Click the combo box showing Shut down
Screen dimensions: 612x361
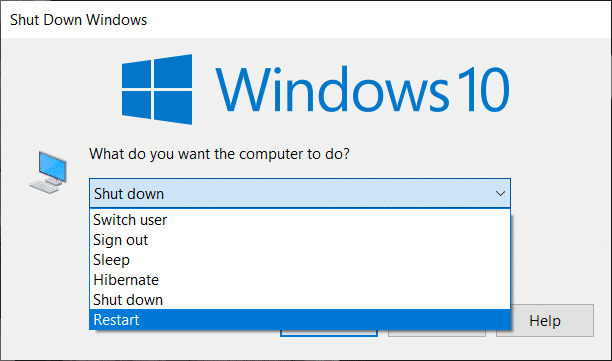pyautogui.click(x=300, y=194)
